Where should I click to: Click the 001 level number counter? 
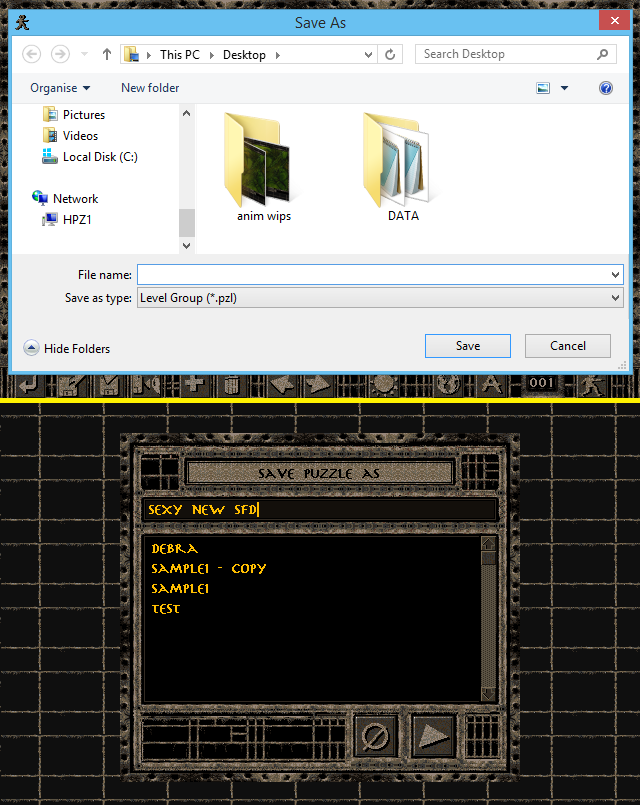[x=541, y=383]
